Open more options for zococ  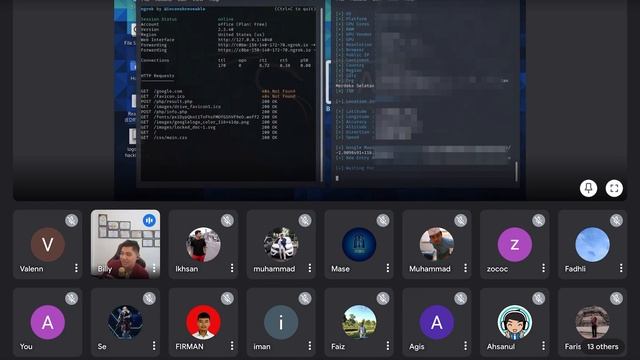point(543,268)
